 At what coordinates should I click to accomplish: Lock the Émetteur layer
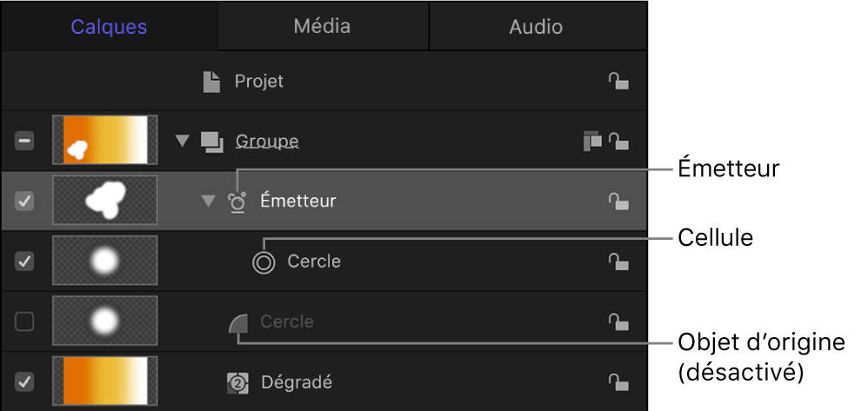(618, 202)
